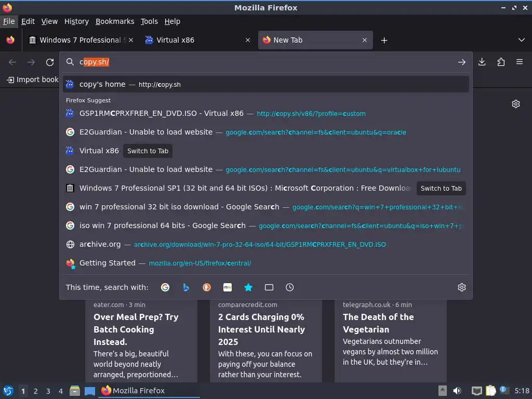Select E2Guardian suggestion for virtualbox for lubuntu
Viewport: 532px width, 399px height.
click(x=265, y=169)
